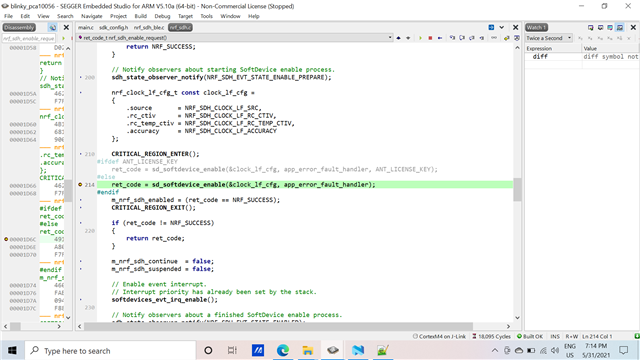The height and width of the screenshot is (360, 640).
Task: Click the blue Break execution icon beside Stop
Action: click(440, 38)
